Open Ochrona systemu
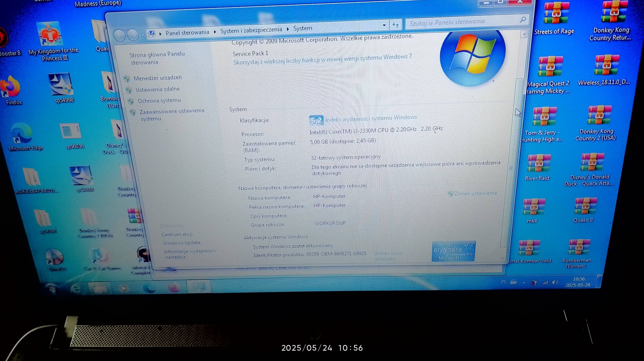 [159, 101]
